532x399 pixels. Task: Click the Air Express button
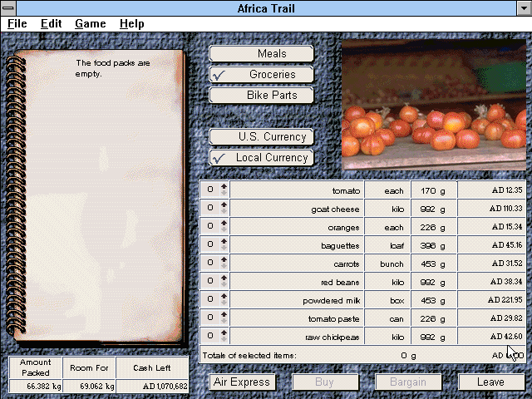click(242, 382)
